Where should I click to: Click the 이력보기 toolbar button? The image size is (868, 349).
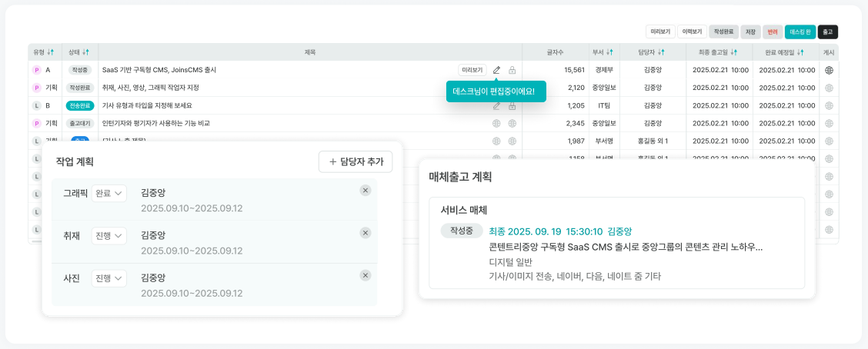(x=692, y=32)
